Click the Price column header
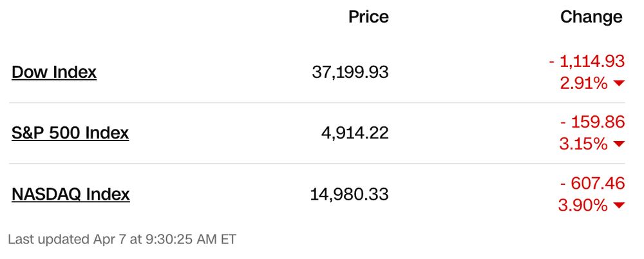Image resolution: width=644 pixels, height=259 pixels. tap(368, 17)
